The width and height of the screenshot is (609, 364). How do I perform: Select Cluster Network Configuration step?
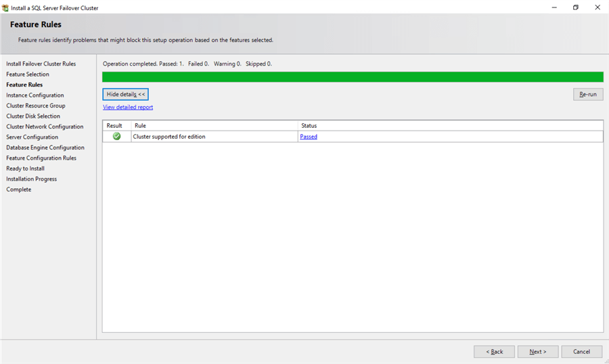[45, 127]
